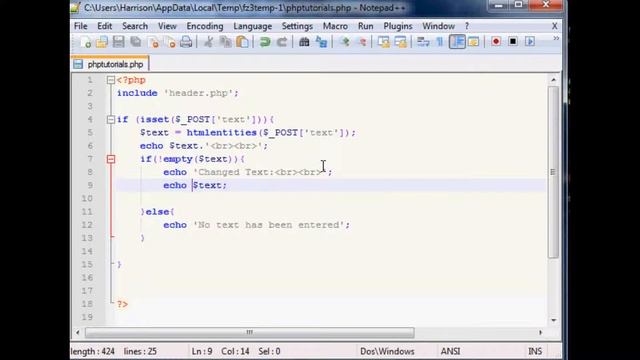Image resolution: width=640 pixels, height=360 pixels.
Task: Play back the recorded macro icon
Action: tap(530, 42)
